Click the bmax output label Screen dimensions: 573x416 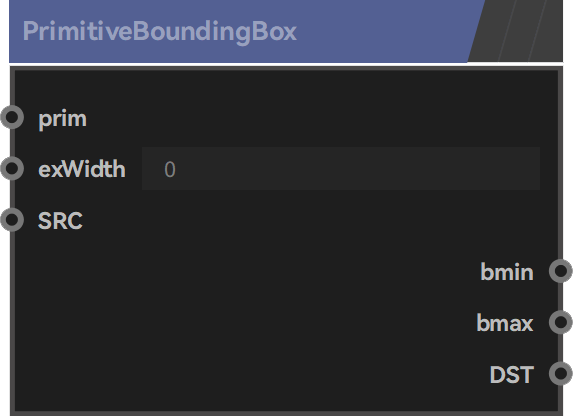point(505,323)
